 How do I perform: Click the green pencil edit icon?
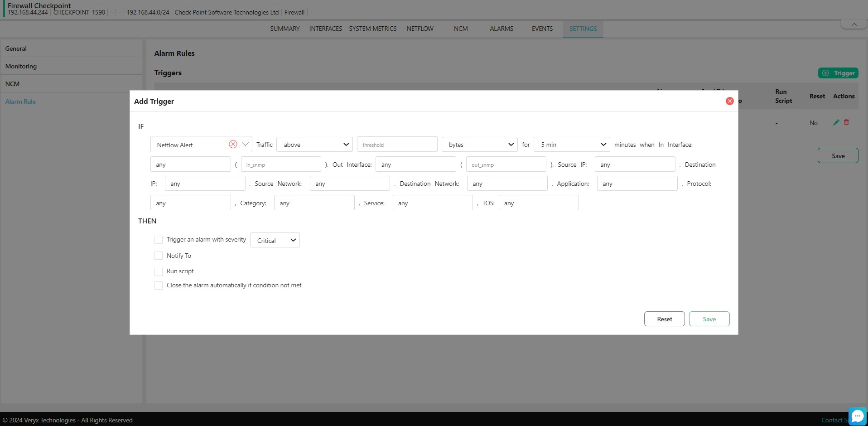(836, 122)
